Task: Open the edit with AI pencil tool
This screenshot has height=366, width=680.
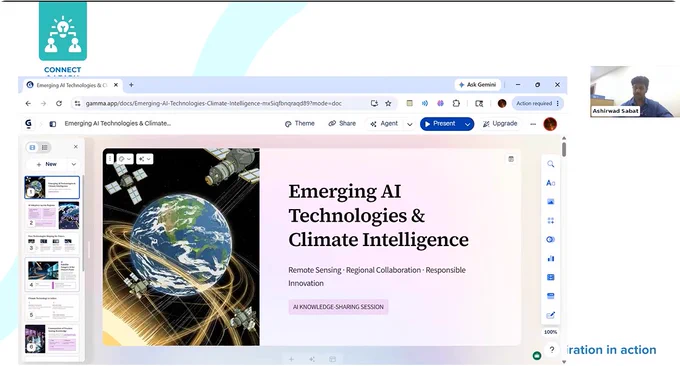Action: pyautogui.click(x=550, y=315)
